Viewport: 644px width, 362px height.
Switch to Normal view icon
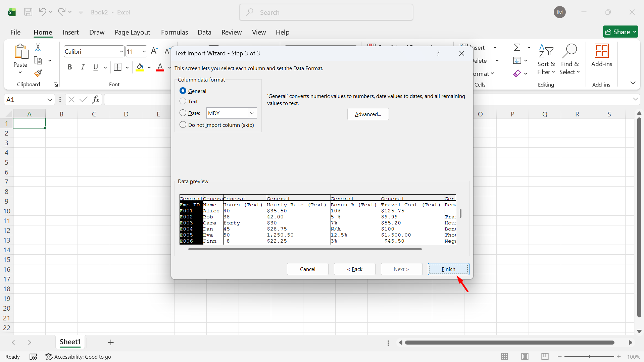pyautogui.click(x=504, y=357)
